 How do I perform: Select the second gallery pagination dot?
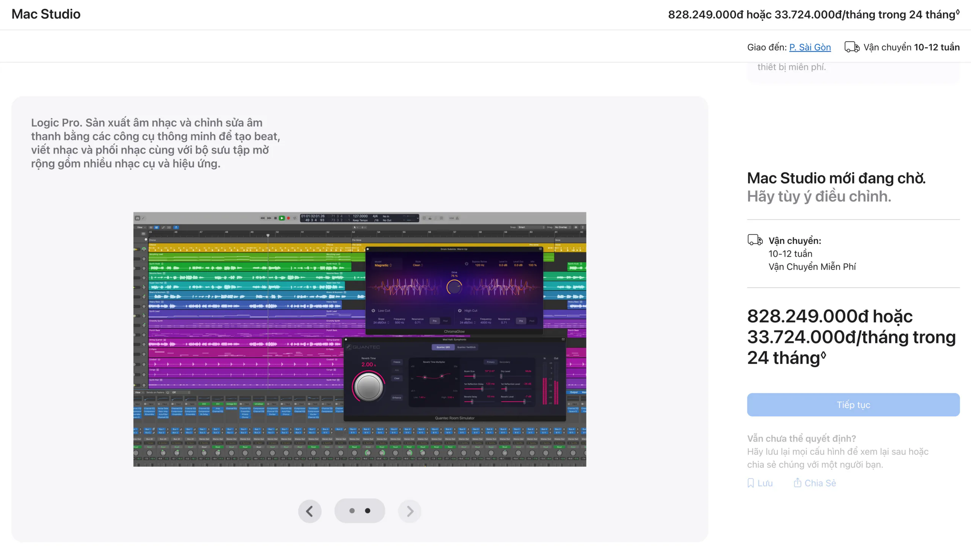pyautogui.click(x=368, y=511)
